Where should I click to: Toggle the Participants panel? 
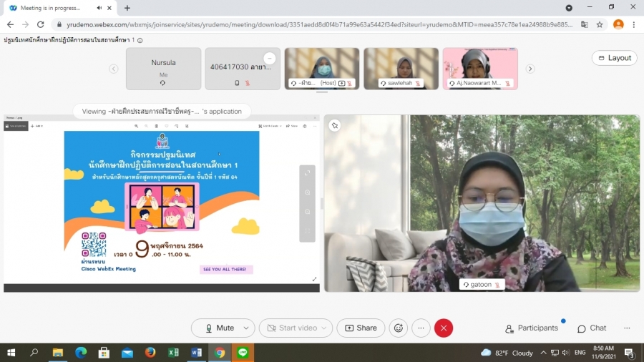point(532,328)
